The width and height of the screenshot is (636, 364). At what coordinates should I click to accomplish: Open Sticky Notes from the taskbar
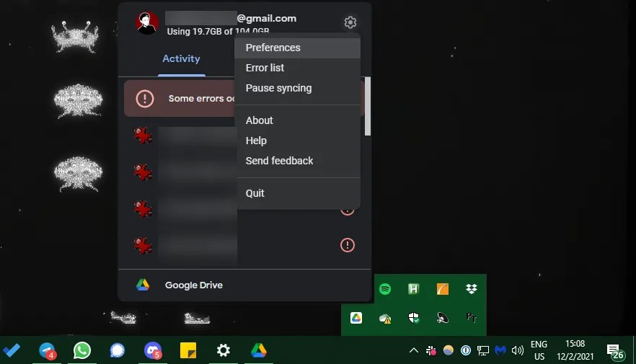click(187, 350)
